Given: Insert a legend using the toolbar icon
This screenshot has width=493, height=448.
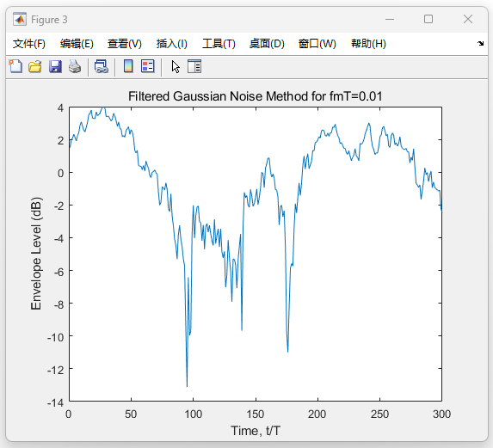Looking at the screenshot, I should 148,66.
